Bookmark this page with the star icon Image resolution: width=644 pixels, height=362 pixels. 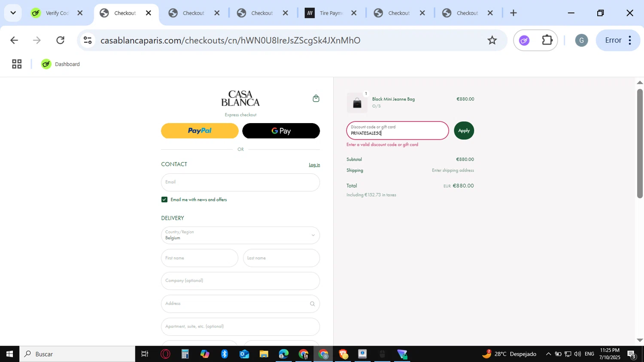pos(492,40)
